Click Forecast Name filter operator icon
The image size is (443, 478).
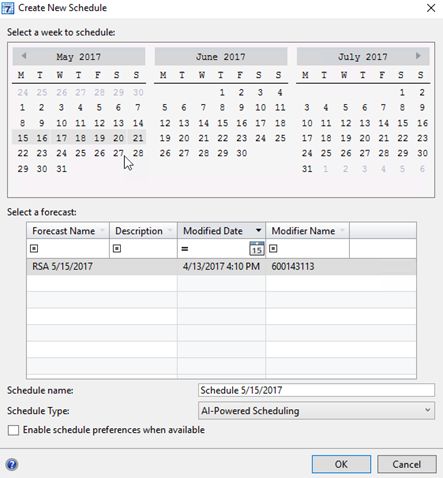click(34, 249)
